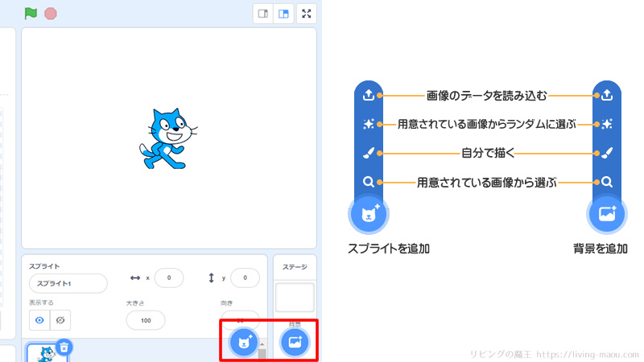Click the size field showing 100

coord(146,320)
